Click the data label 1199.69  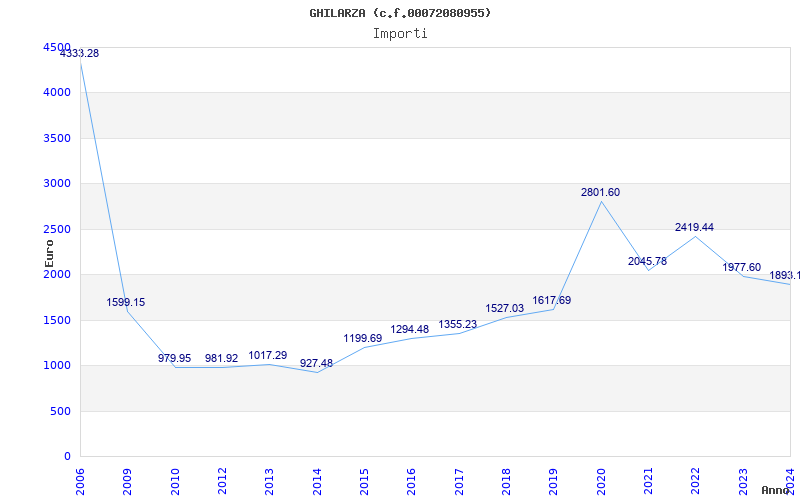point(363,339)
